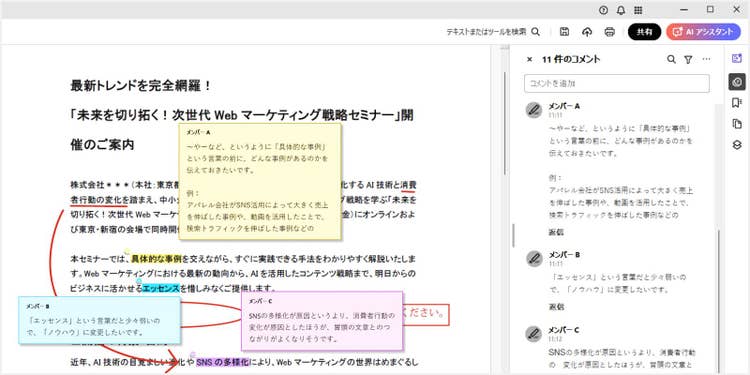Open the comments panel more options menu
This screenshot has width=750, height=375.
click(x=706, y=59)
